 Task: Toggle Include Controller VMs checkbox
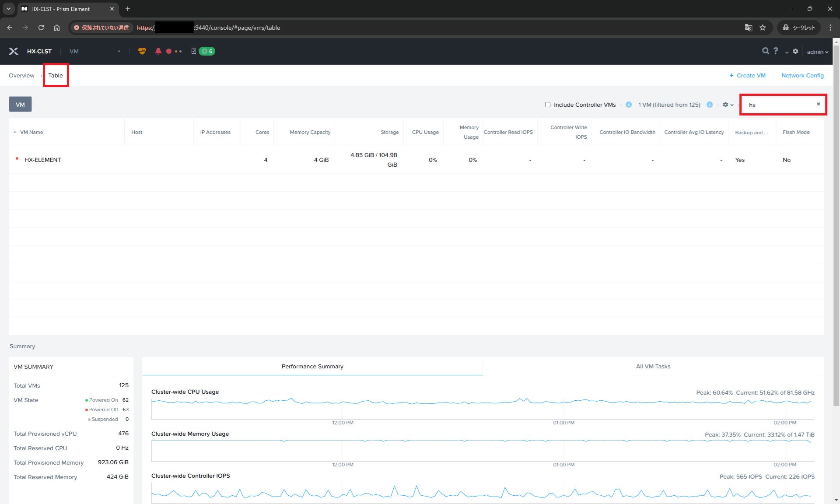click(x=548, y=105)
